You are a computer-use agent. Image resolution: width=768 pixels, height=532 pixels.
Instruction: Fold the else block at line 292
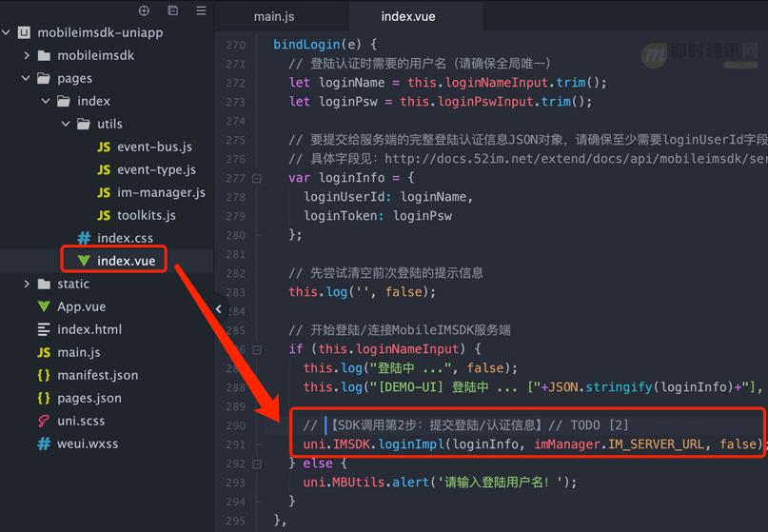(x=257, y=463)
